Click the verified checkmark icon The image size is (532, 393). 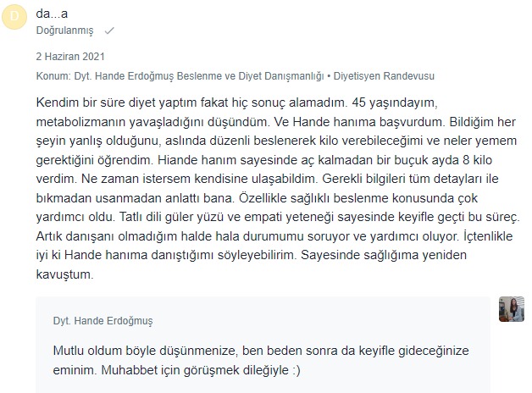[109, 30]
